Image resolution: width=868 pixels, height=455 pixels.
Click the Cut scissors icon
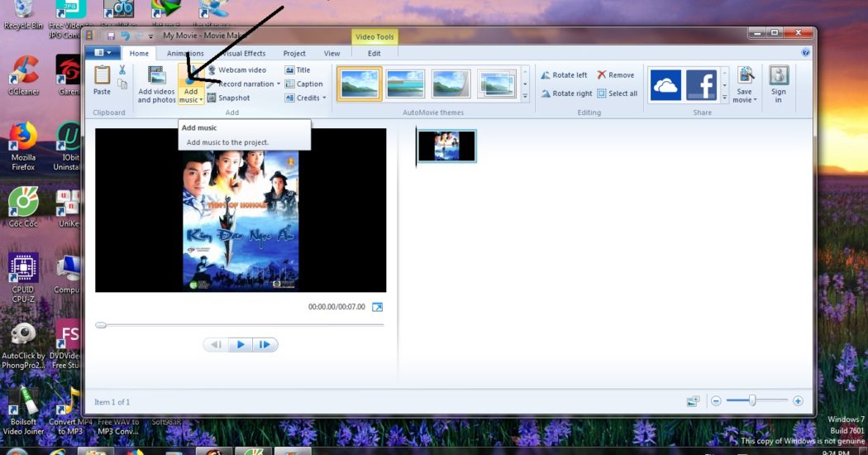tap(122, 69)
